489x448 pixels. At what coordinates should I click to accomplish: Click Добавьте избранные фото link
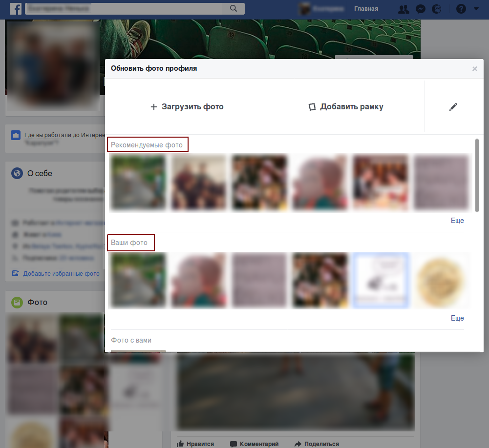61,274
